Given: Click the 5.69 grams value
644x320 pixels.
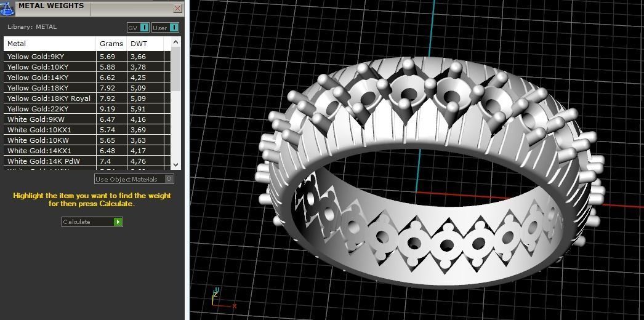Looking at the screenshot, I should 107,57.
